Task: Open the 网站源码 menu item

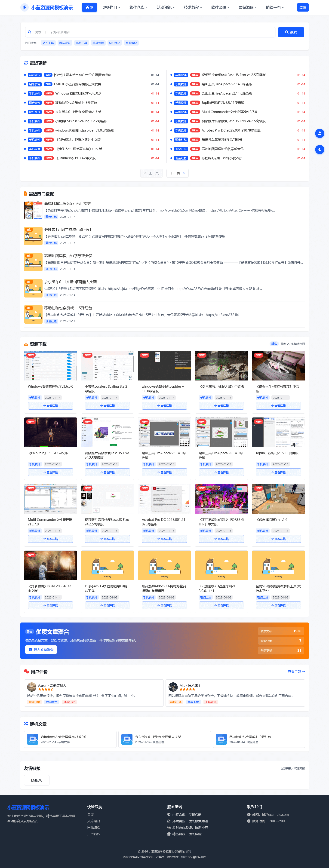Action: pos(247,7)
